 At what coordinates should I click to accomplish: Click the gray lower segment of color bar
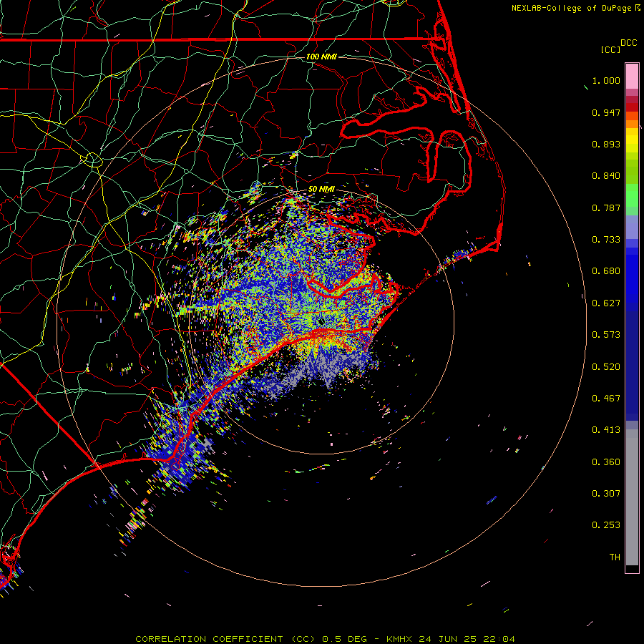click(x=632, y=497)
